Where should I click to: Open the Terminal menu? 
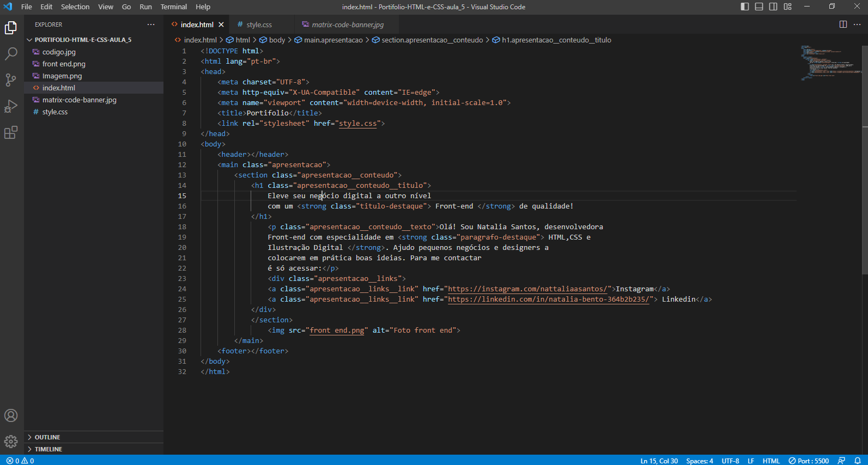tap(174, 7)
